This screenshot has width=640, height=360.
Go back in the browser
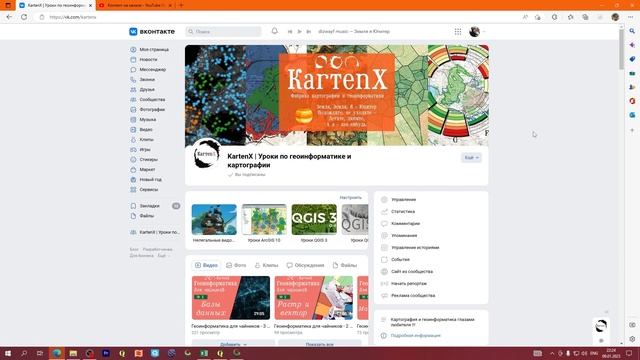click(9, 17)
